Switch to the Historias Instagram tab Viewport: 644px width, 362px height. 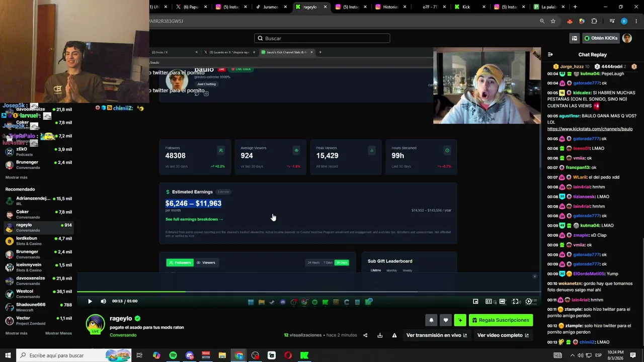[390, 7]
